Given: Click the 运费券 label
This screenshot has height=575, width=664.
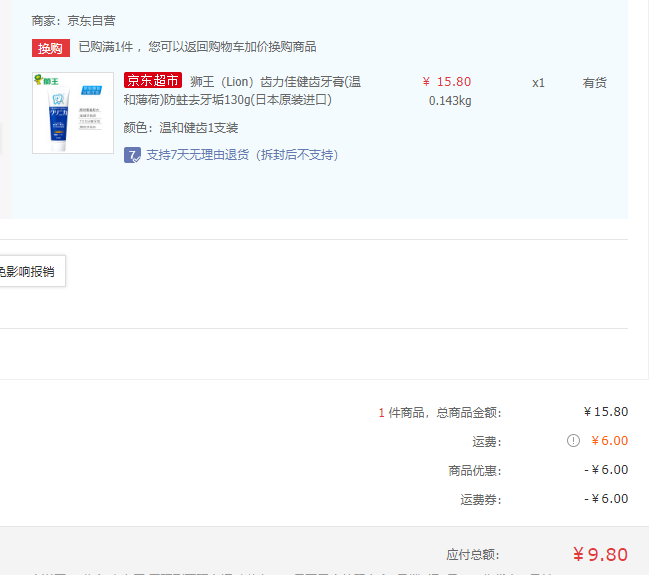Looking at the screenshot, I should click(481, 500).
